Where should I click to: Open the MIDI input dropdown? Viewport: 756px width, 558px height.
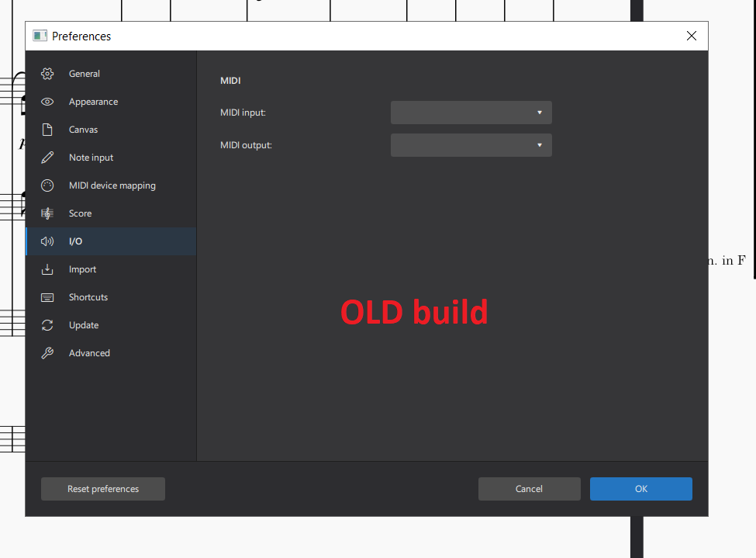pos(471,113)
